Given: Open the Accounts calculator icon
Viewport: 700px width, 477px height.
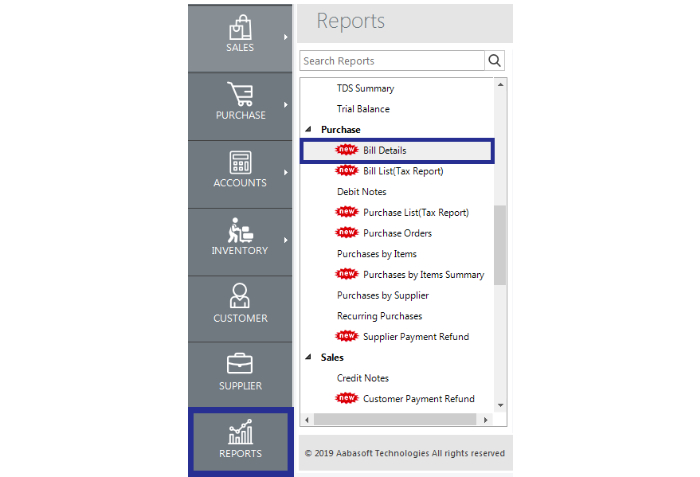Looking at the screenshot, I should (240, 163).
